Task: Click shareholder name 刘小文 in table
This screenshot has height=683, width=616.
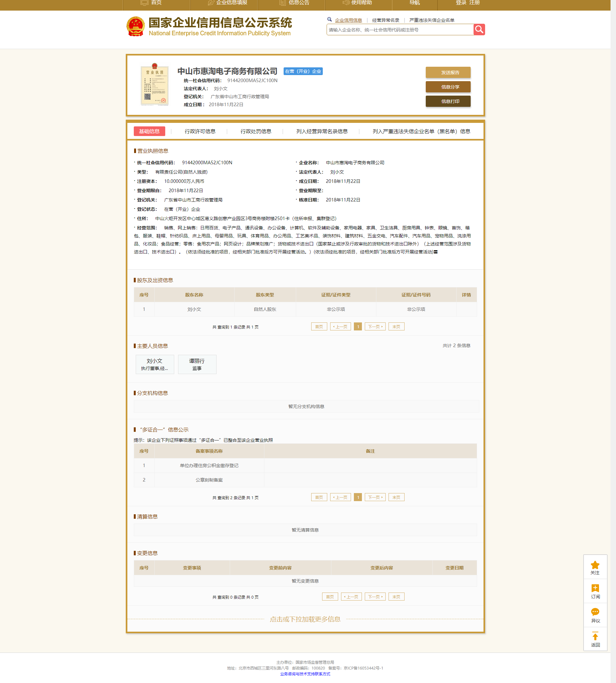Action: [x=194, y=309]
